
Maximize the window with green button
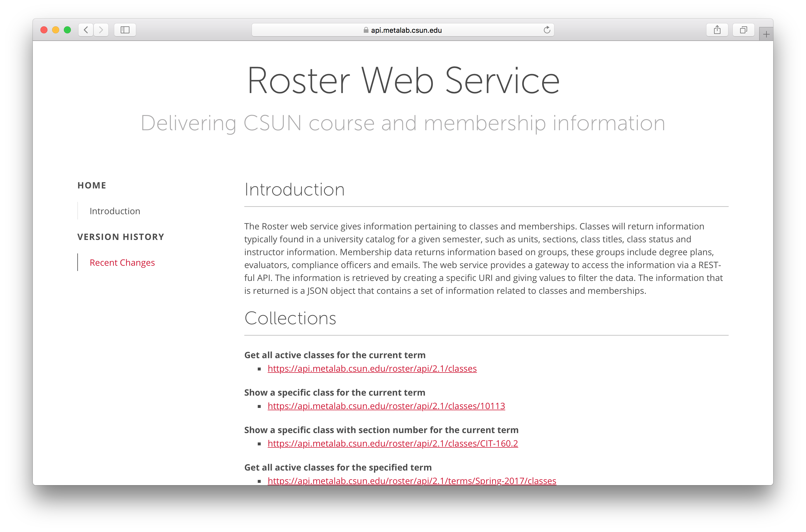tap(68, 30)
